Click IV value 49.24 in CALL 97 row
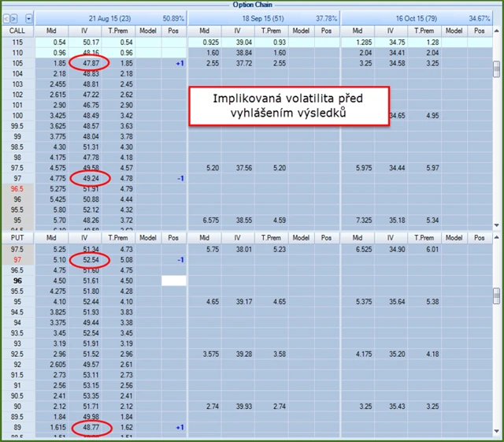Image resolution: width=504 pixels, height=442 pixels. click(91, 178)
